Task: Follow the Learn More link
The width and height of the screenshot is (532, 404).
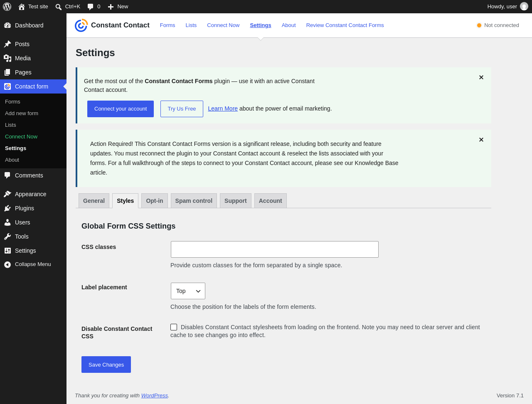Action: point(223,108)
